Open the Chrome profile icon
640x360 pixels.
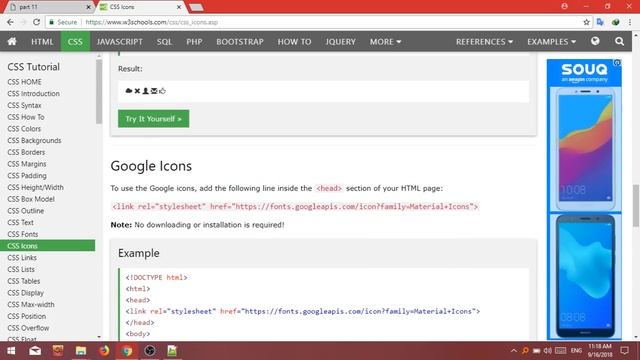point(564,6)
